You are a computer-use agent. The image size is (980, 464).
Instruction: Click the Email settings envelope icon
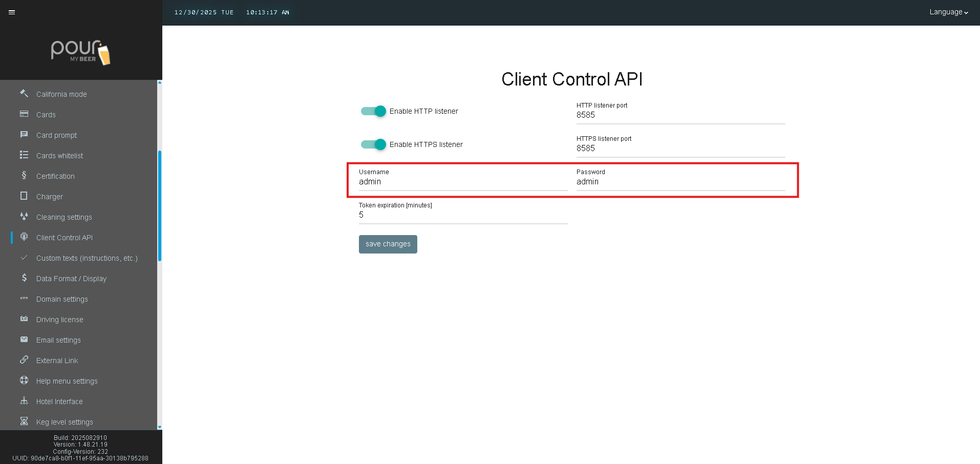click(x=24, y=340)
